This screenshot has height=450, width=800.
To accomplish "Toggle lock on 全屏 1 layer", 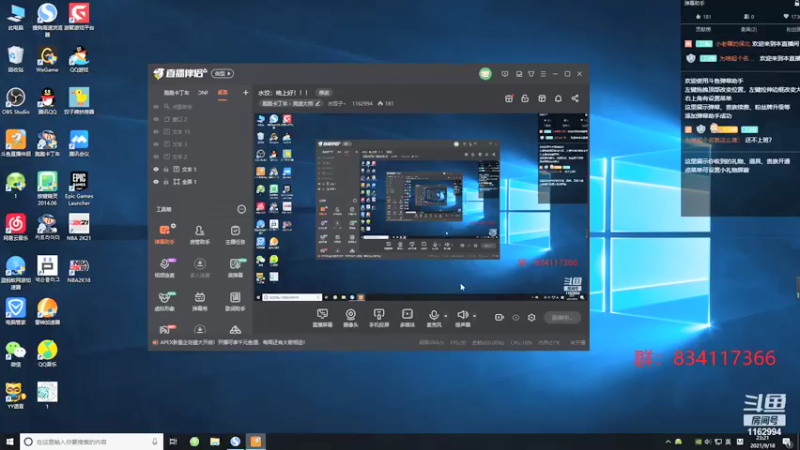I will [x=166, y=182].
